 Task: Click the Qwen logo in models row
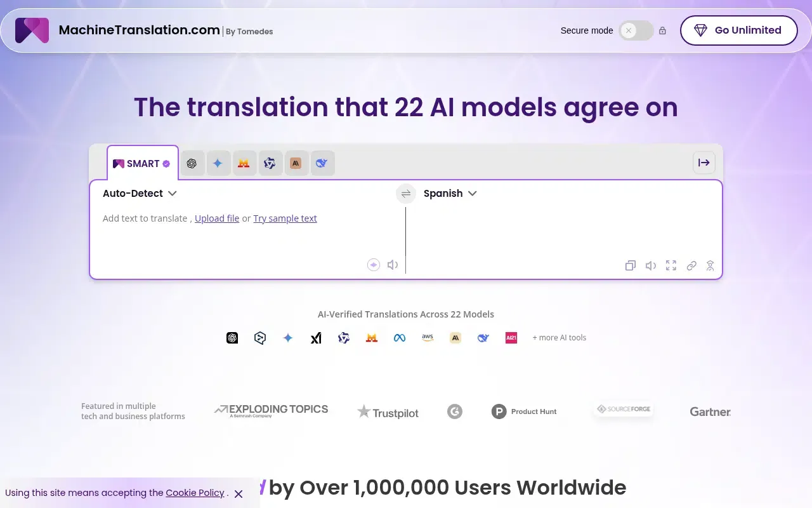pos(344,338)
